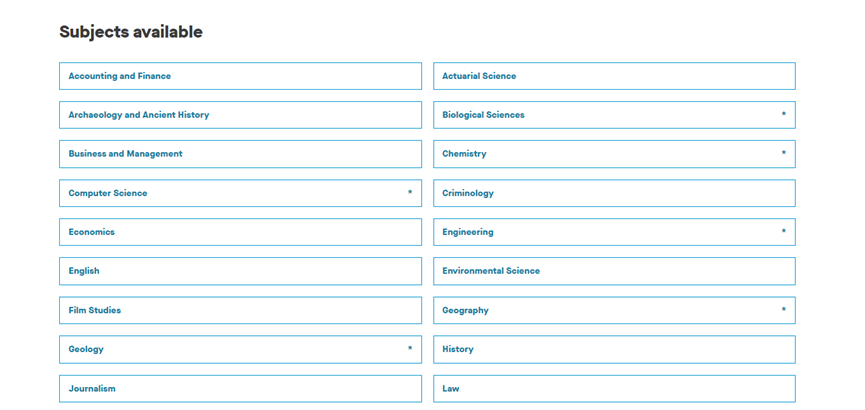This screenshot has width=865, height=410.
Task: Click the Environmental Science subject link
Action: click(x=614, y=271)
